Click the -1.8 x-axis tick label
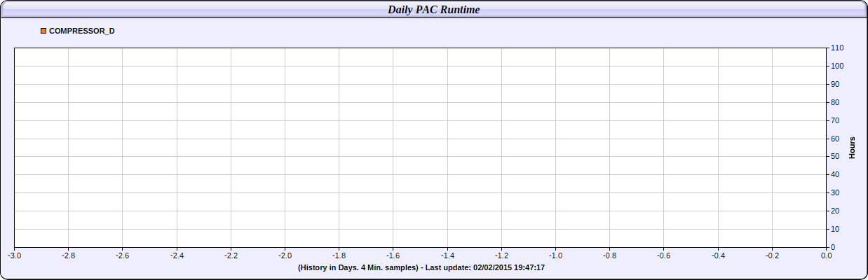The height and width of the screenshot is (280, 868). [339, 256]
